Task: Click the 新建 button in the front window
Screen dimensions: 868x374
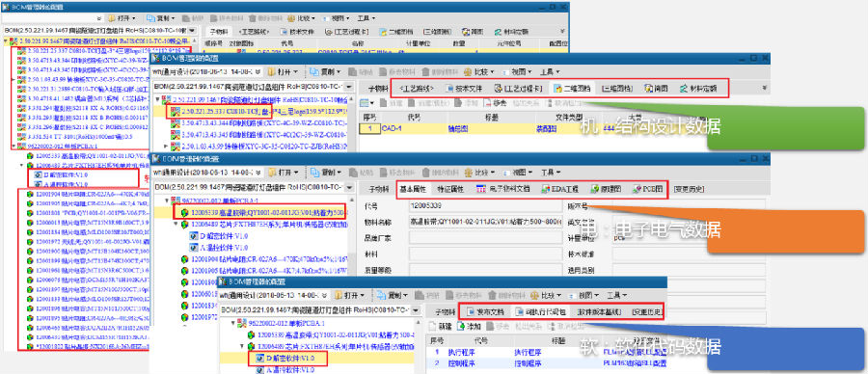Action: 441,326
